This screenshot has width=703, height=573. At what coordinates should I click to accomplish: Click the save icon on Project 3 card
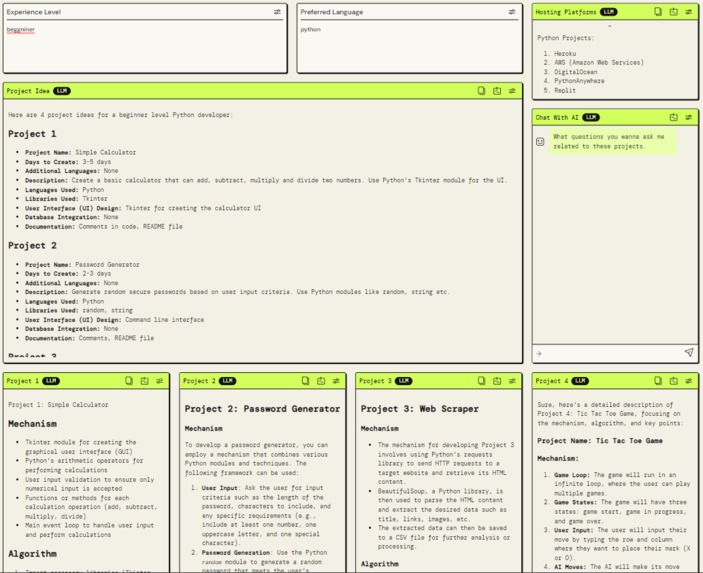pyautogui.click(x=497, y=381)
